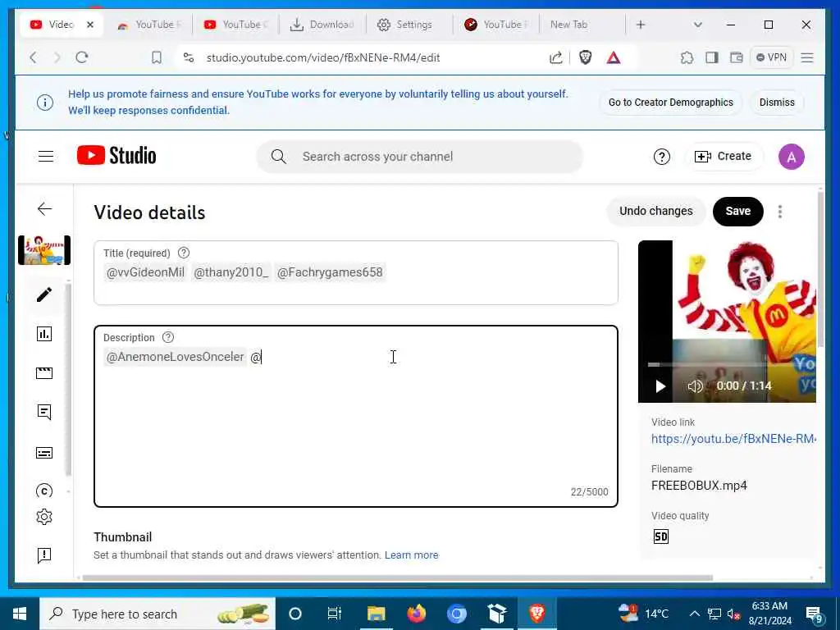Show hidden system tray icons
The image size is (840, 630).
(x=694, y=614)
